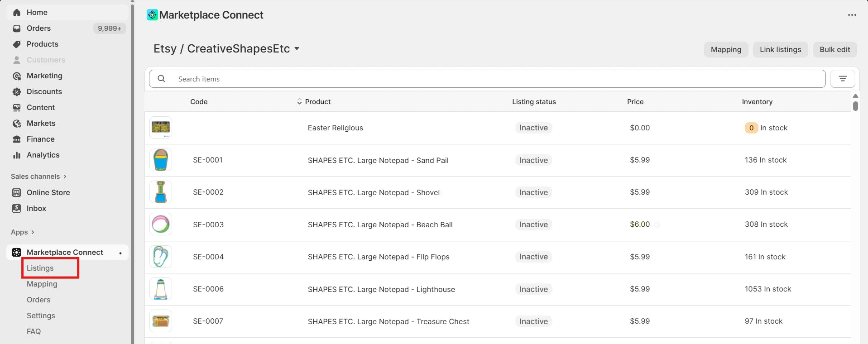
Task: Open Settings under Marketplace Connect
Action: tap(41, 316)
